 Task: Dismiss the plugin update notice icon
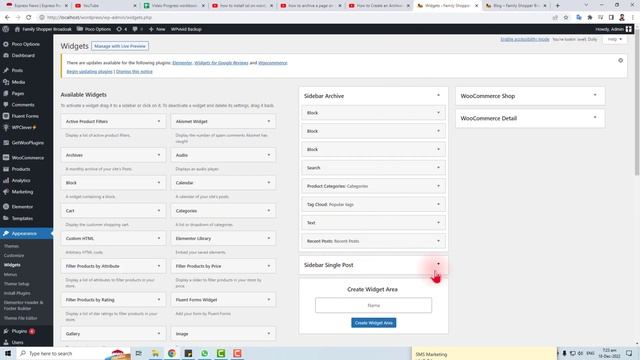[x=620, y=60]
